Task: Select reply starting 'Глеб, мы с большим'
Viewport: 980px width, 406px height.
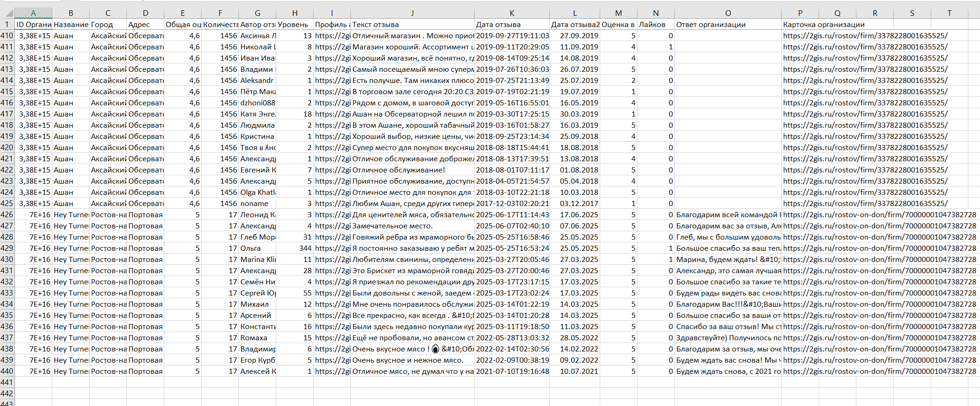Action: [728, 237]
